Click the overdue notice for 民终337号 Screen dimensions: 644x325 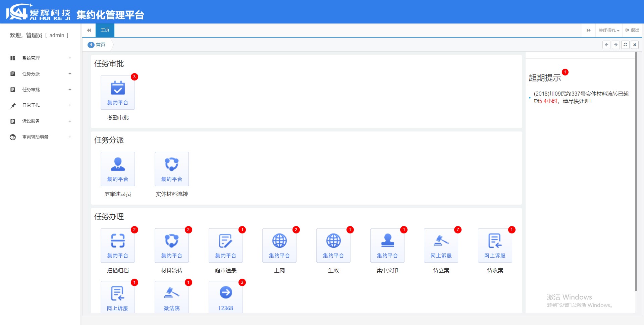tap(581, 97)
